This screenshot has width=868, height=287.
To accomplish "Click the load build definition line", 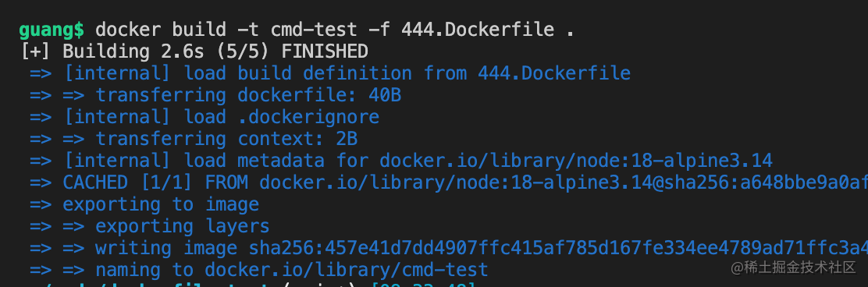I will 330,73.
